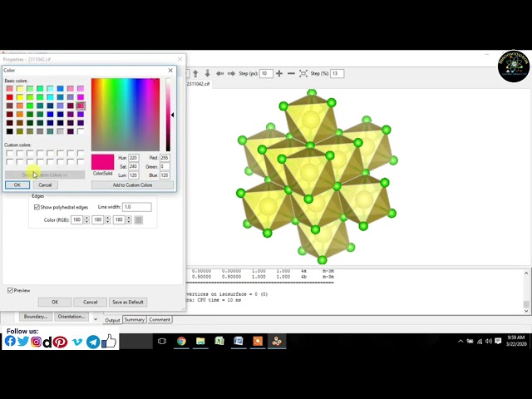Click the Sat value field

point(133,166)
